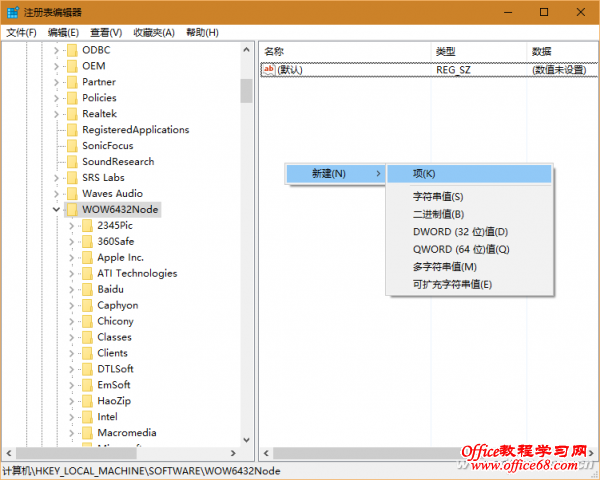Select the Macromedia key label
Screen dimensions: 600x480
point(127,433)
